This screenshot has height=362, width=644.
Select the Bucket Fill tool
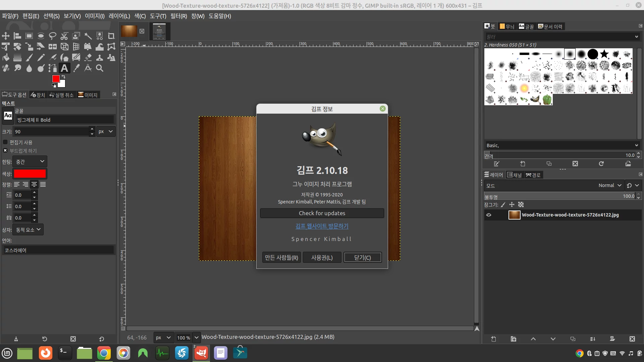tap(6, 58)
